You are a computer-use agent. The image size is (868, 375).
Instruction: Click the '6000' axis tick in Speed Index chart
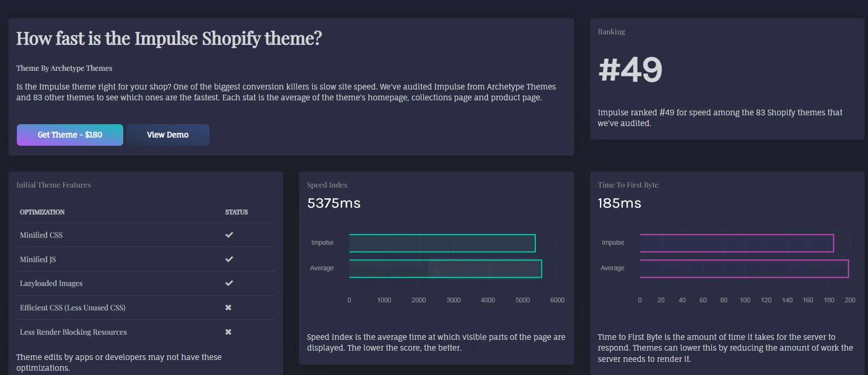557,300
